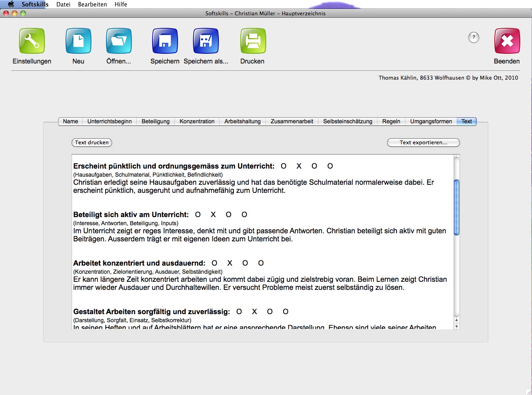The width and height of the screenshot is (532, 395).
Task: Switch to the Unterrichtsbeginn tab
Action: (x=110, y=121)
